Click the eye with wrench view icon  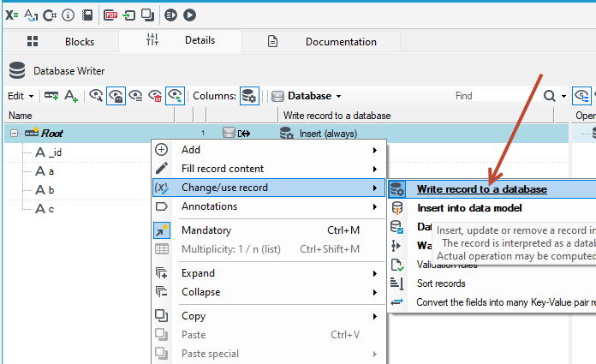(x=96, y=95)
